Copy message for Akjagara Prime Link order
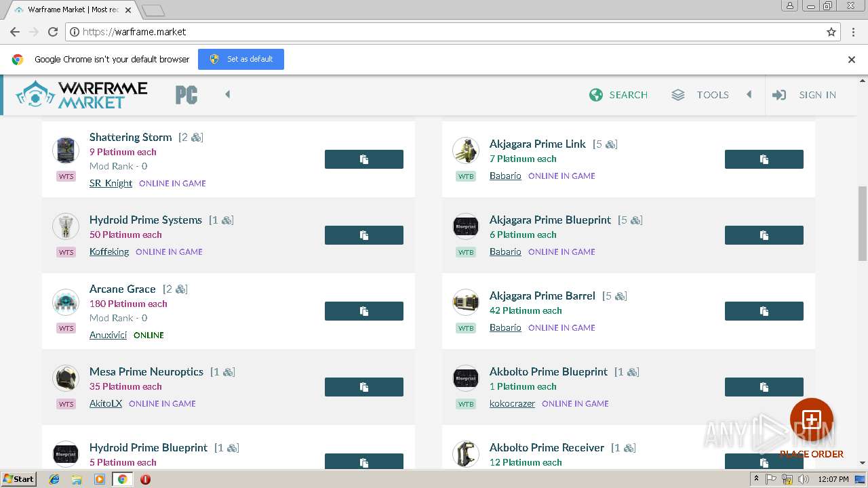The height and width of the screenshot is (488, 868). (764, 159)
